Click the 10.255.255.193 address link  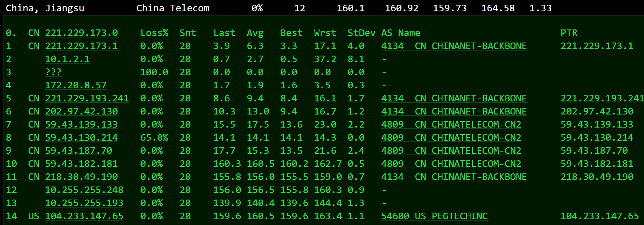pyautogui.click(x=84, y=203)
